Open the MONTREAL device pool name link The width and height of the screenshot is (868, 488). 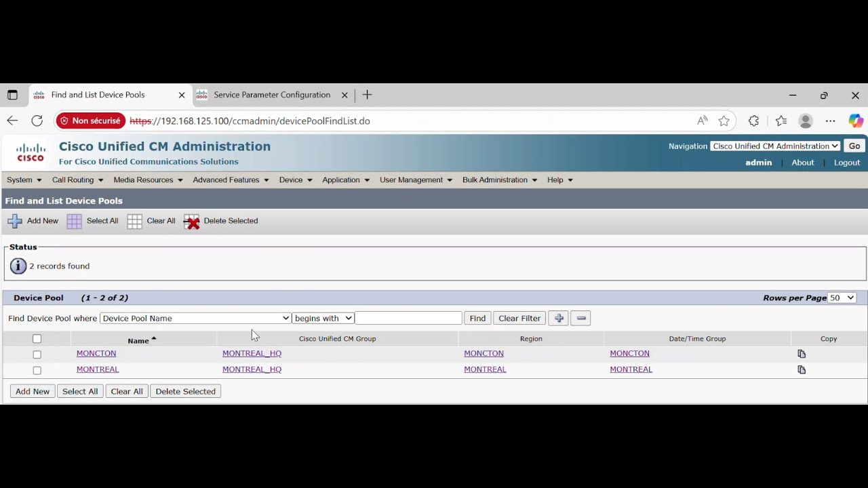pos(98,370)
